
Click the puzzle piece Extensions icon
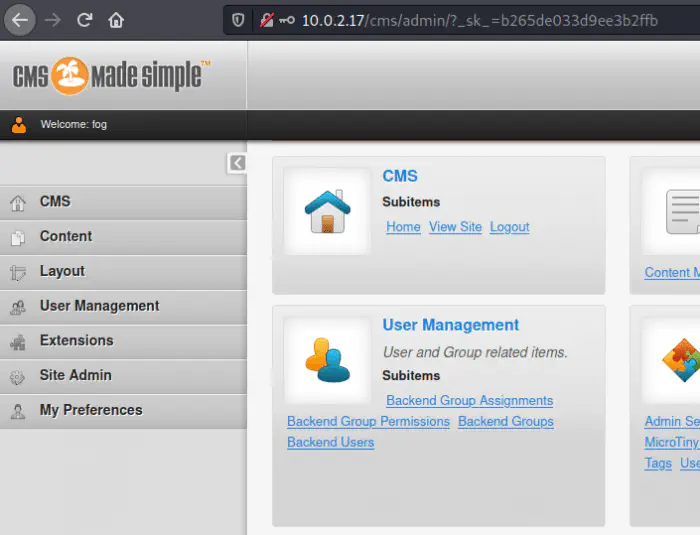(x=682, y=360)
